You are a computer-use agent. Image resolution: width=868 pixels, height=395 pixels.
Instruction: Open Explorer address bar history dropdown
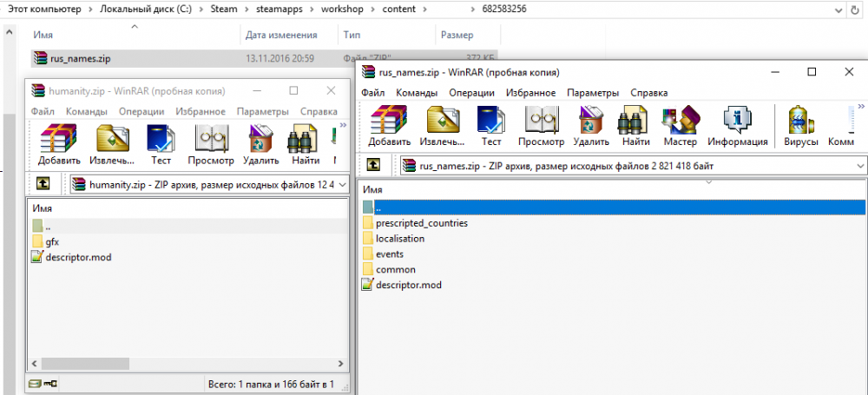coord(840,10)
